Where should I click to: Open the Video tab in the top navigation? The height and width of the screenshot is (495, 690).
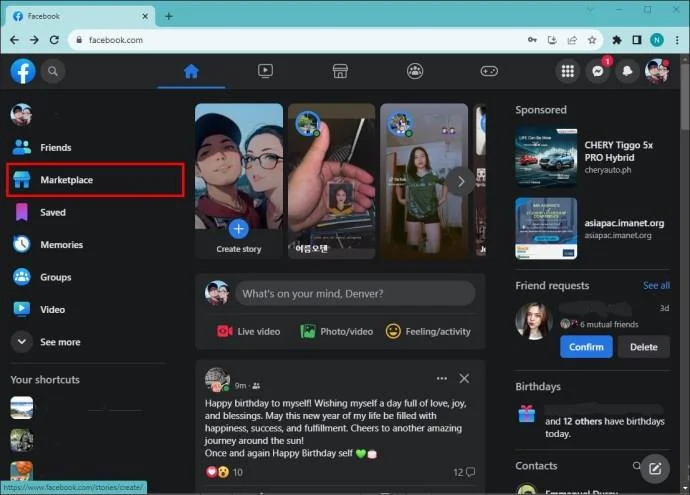pos(265,71)
